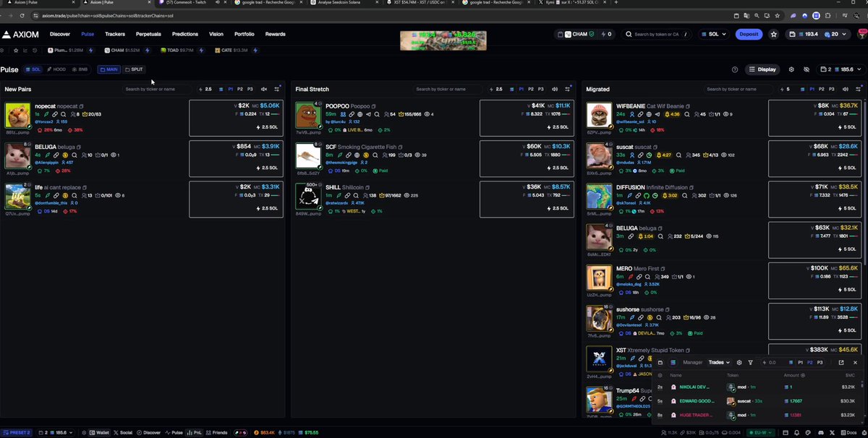The image size is (868, 438).
Task: Open the help question mark icon
Action: click(735, 69)
